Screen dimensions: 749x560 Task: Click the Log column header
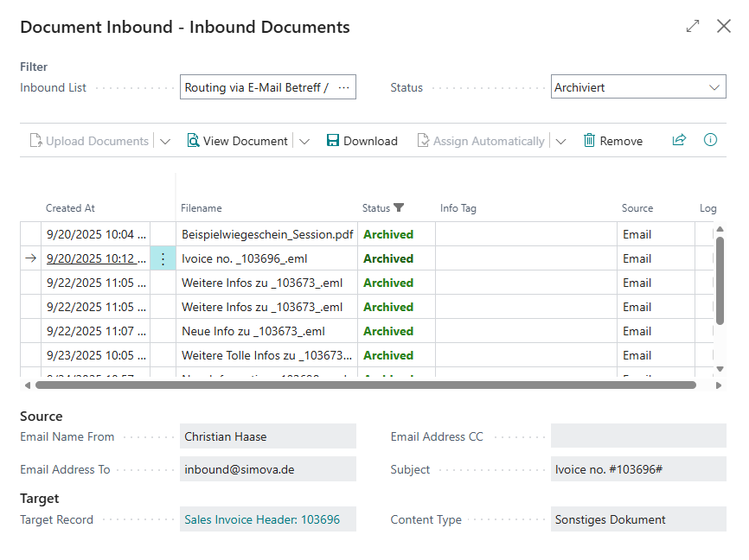click(x=708, y=208)
